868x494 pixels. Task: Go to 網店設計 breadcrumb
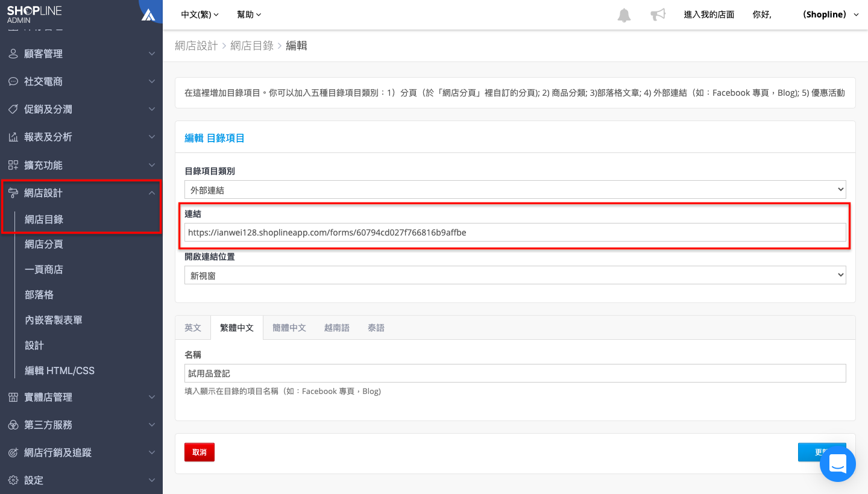coord(196,45)
